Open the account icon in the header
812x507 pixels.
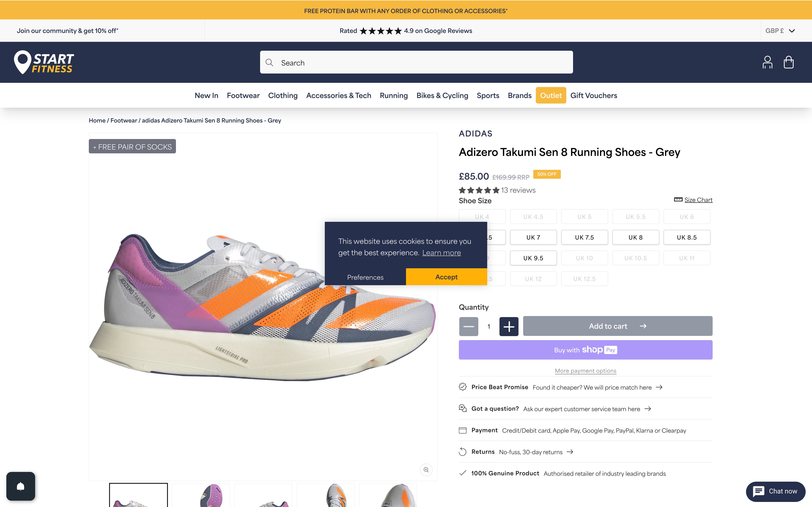pyautogui.click(x=767, y=62)
